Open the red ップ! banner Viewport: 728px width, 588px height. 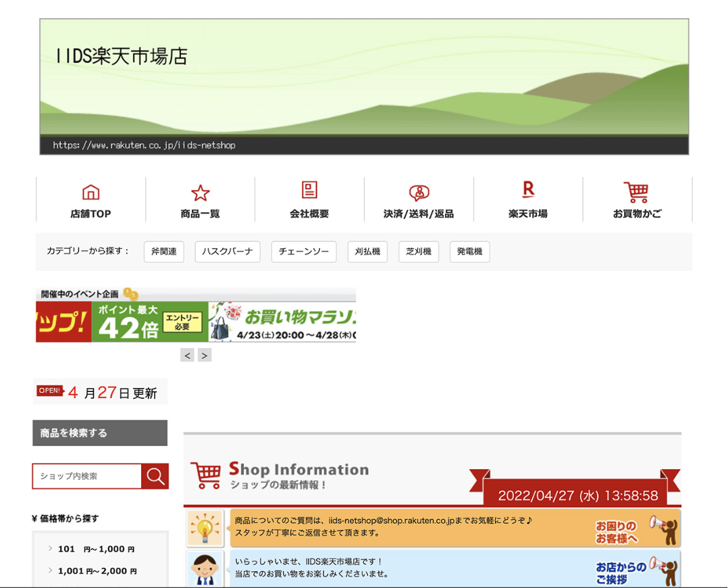63,322
